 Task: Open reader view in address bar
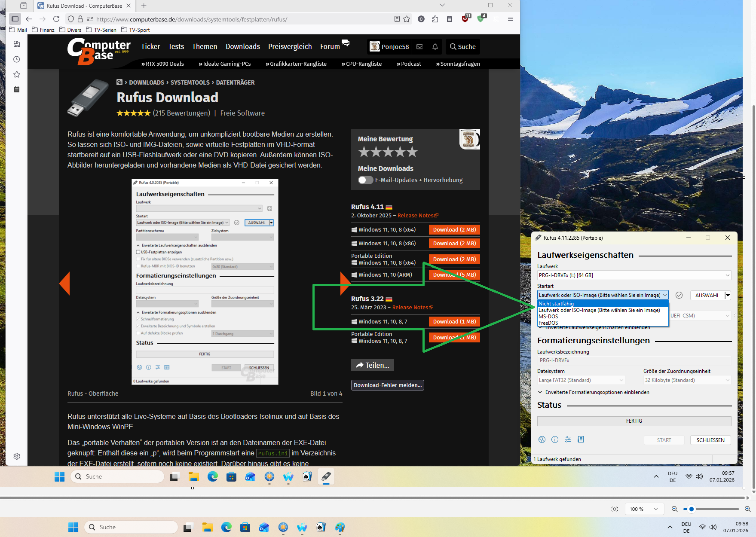click(397, 19)
